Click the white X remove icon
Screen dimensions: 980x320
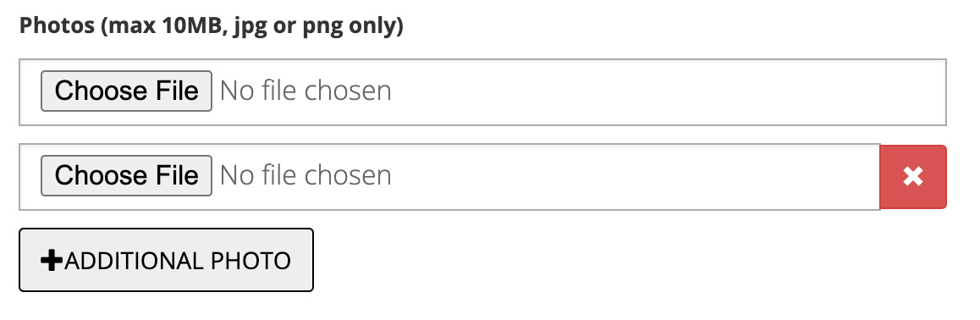(913, 177)
